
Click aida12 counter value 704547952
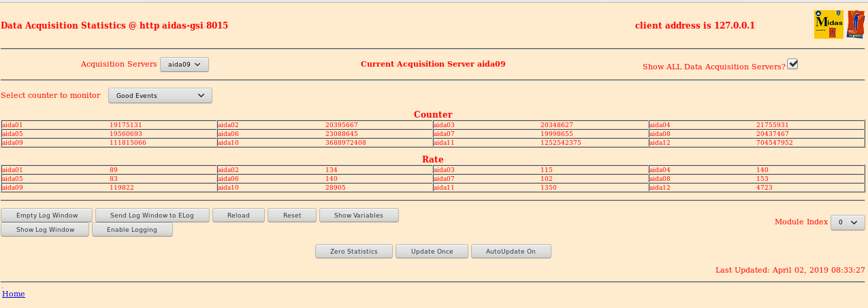click(775, 143)
